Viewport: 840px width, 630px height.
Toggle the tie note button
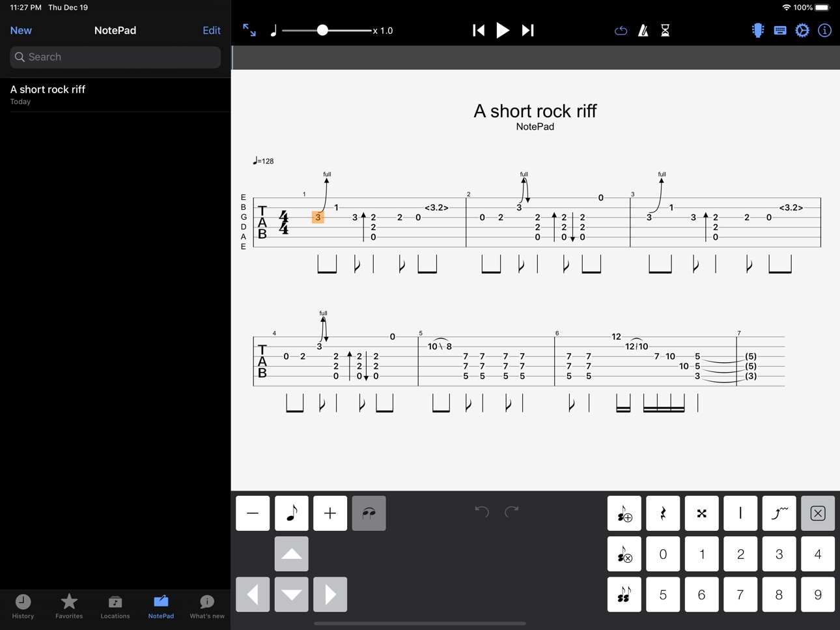369,513
